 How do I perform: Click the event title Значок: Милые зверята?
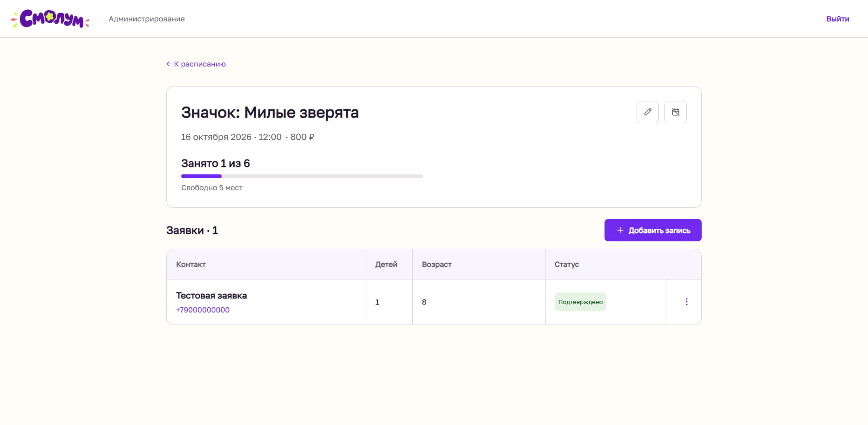270,113
